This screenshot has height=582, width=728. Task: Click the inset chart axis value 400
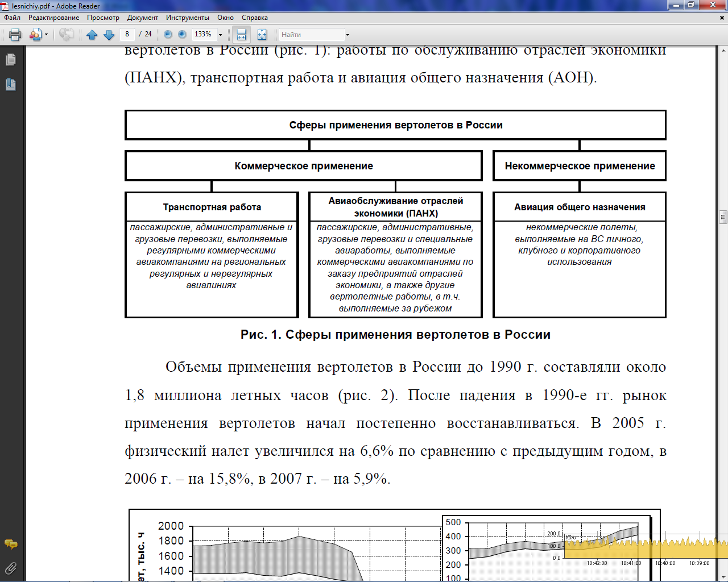tap(453, 537)
